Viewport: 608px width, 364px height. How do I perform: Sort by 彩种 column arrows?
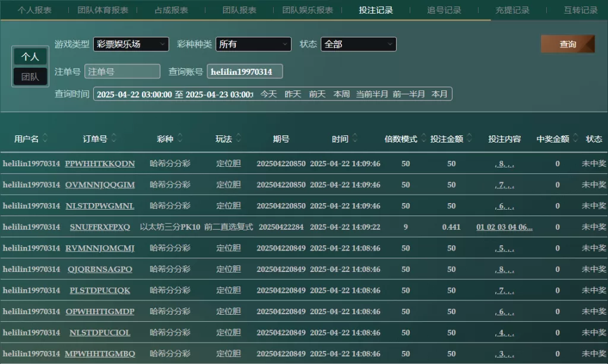coord(179,138)
